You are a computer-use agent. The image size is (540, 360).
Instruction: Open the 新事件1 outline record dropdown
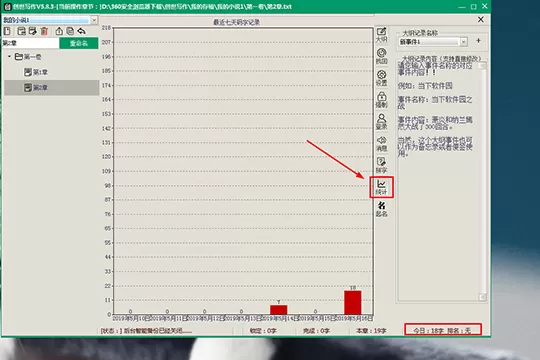[464, 42]
